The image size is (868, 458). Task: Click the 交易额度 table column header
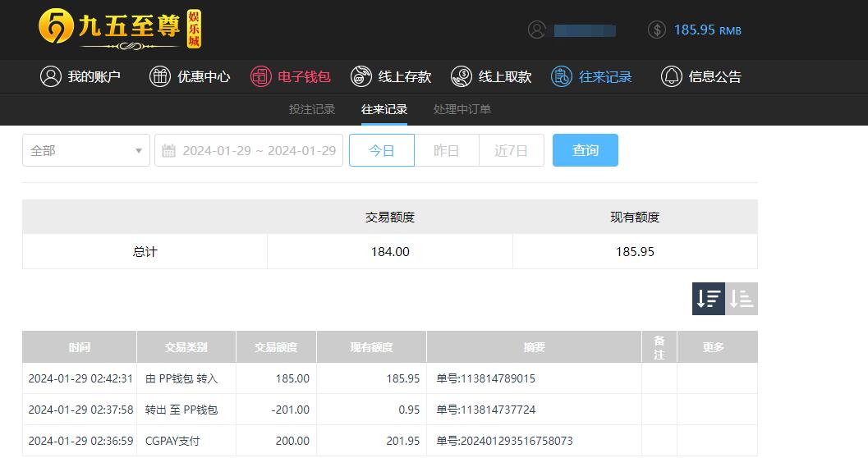pyautogui.click(x=276, y=347)
